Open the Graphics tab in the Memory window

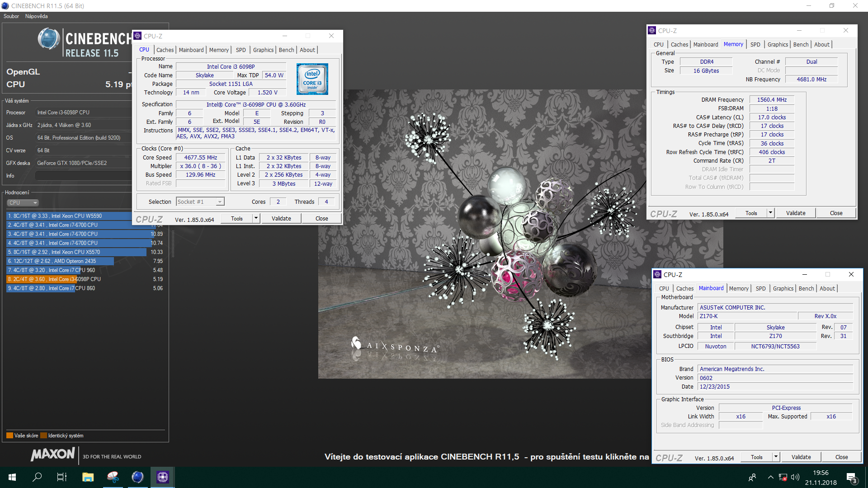point(778,45)
